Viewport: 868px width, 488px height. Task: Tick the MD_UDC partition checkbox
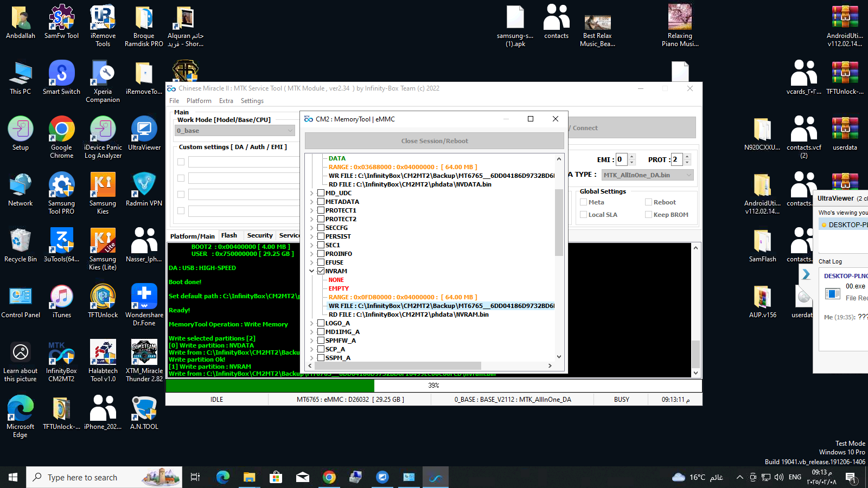tap(321, 193)
